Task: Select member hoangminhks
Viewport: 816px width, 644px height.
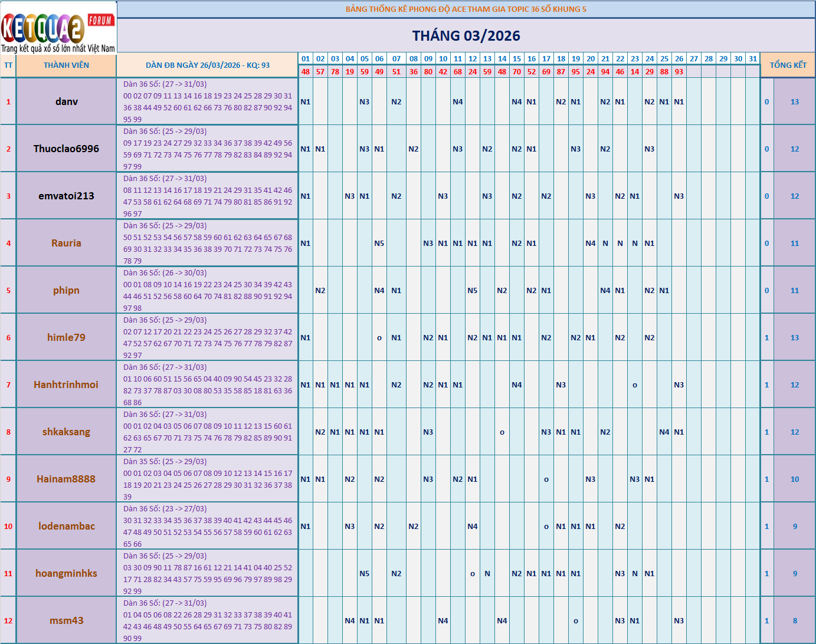Action: (66, 573)
